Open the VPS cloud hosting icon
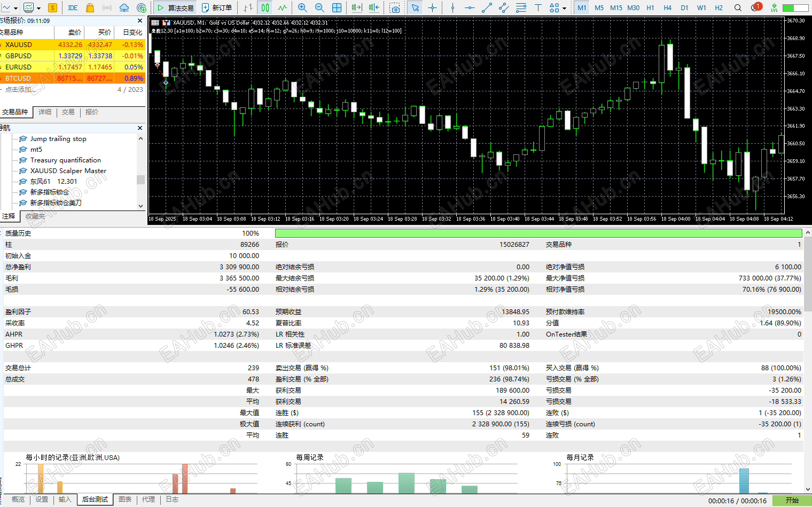The width and height of the screenshot is (812, 507). (124, 7)
